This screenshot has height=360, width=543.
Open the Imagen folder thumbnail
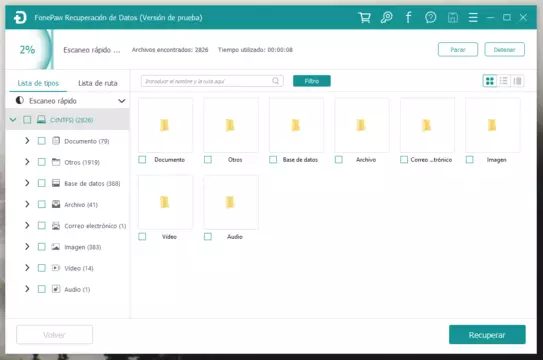[x=493, y=125]
